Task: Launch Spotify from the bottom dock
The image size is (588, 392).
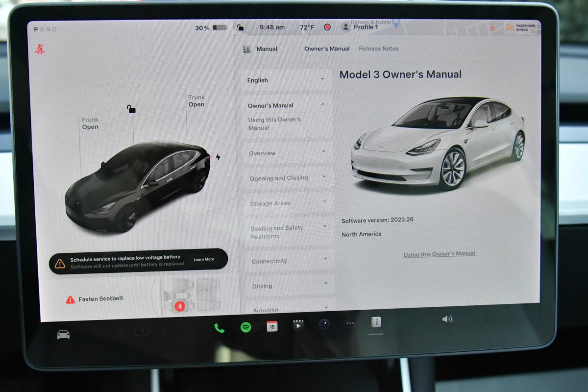Action: coord(246,327)
